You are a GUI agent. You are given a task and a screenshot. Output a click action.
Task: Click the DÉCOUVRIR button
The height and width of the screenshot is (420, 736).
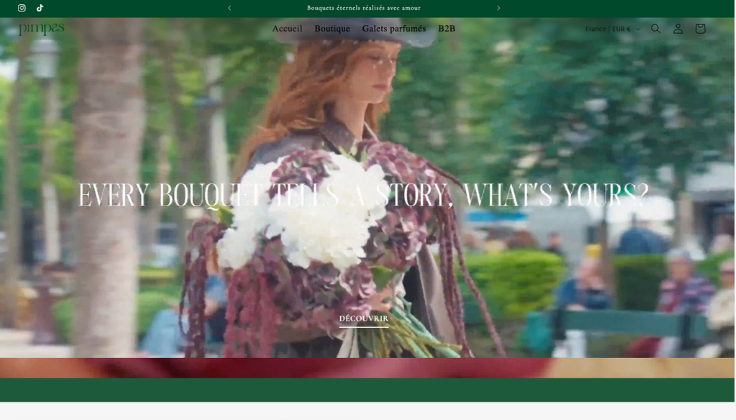coord(364,319)
